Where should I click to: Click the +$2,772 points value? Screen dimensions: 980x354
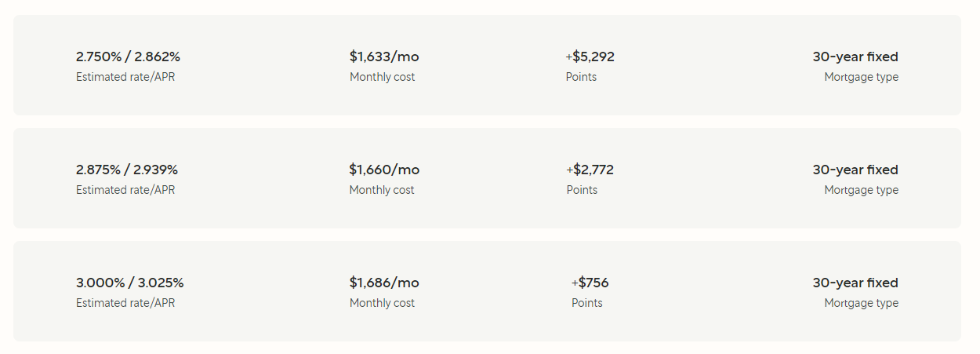tap(590, 170)
